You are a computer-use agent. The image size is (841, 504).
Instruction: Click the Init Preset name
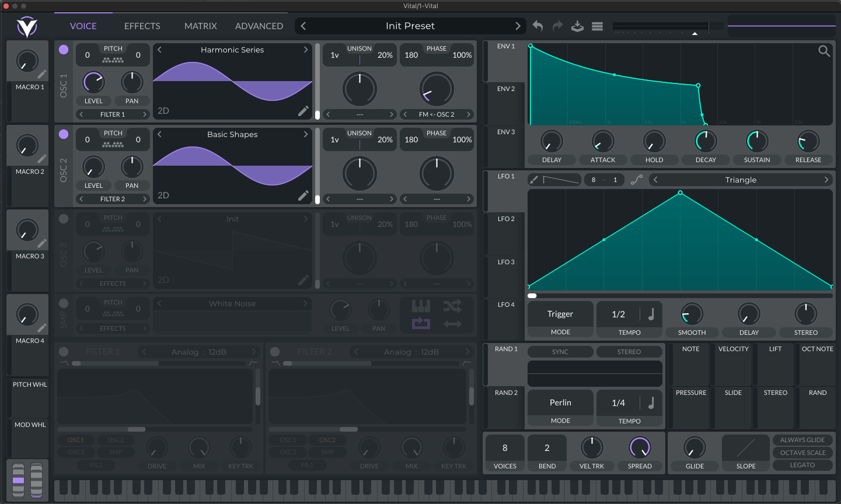(410, 26)
